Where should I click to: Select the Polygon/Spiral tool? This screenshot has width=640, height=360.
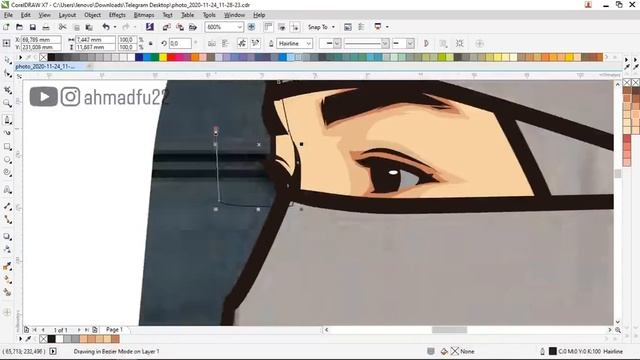[7, 173]
